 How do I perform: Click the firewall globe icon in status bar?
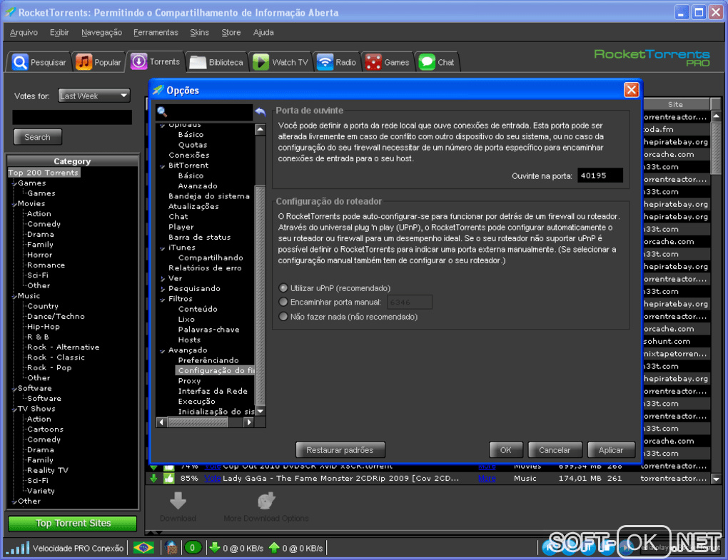pyautogui.click(x=171, y=548)
